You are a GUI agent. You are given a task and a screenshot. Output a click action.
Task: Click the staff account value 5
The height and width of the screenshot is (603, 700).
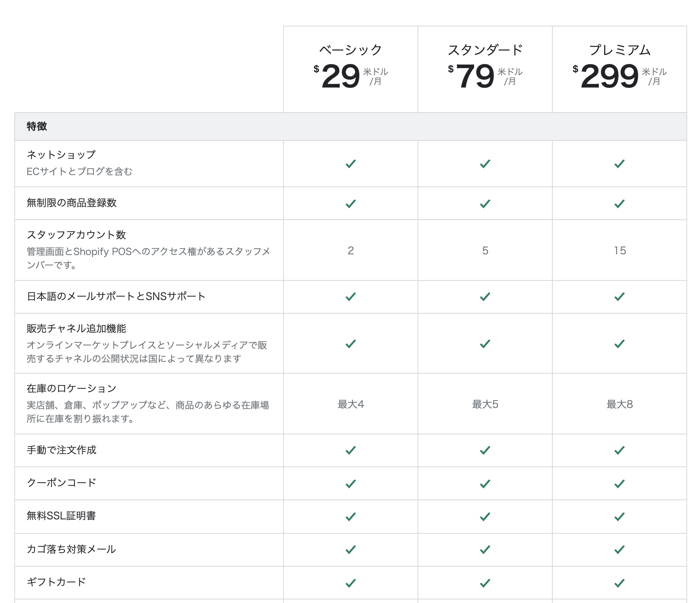point(485,250)
